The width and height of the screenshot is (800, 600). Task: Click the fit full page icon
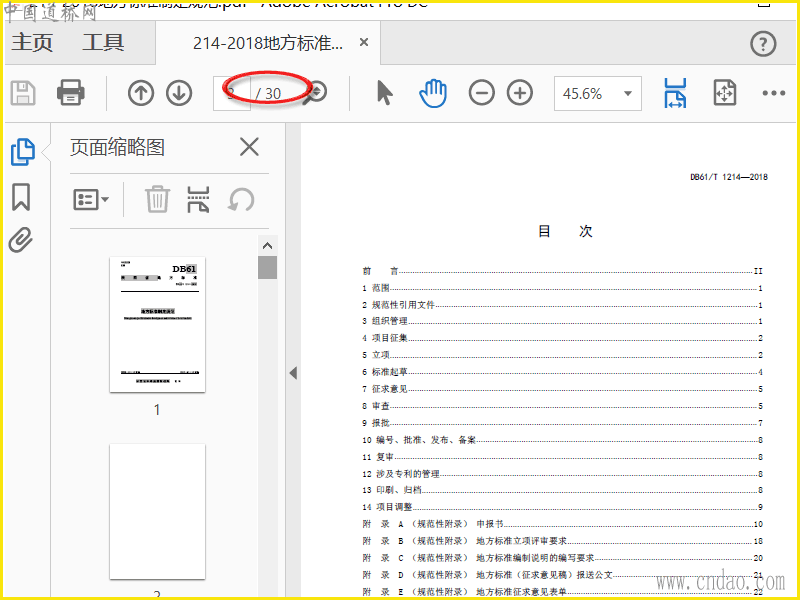tap(724, 93)
